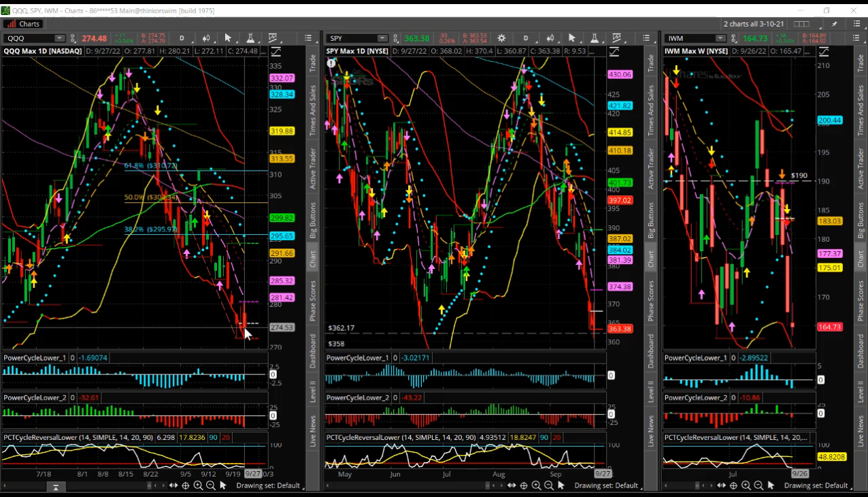Image resolution: width=868 pixels, height=497 pixels.
Task: Open chart settings gear in SPY chart
Action: pyautogui.click(x=501, y=38)
